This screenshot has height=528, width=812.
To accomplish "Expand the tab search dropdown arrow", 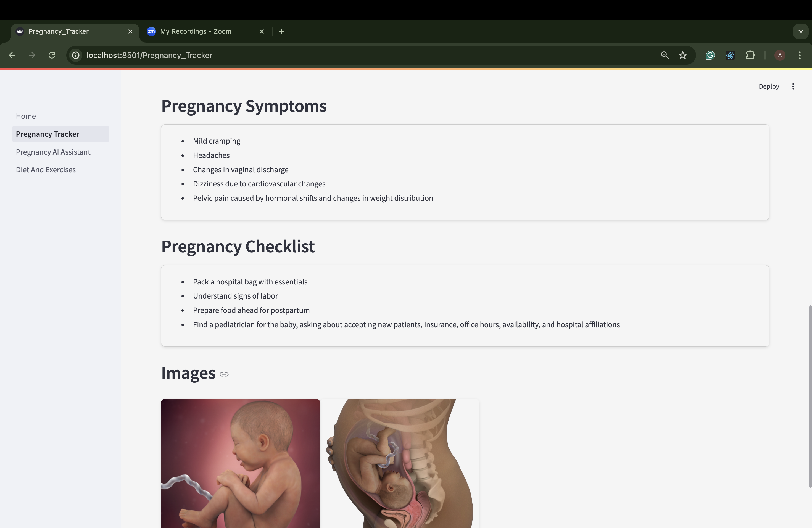I will (800, 31).
